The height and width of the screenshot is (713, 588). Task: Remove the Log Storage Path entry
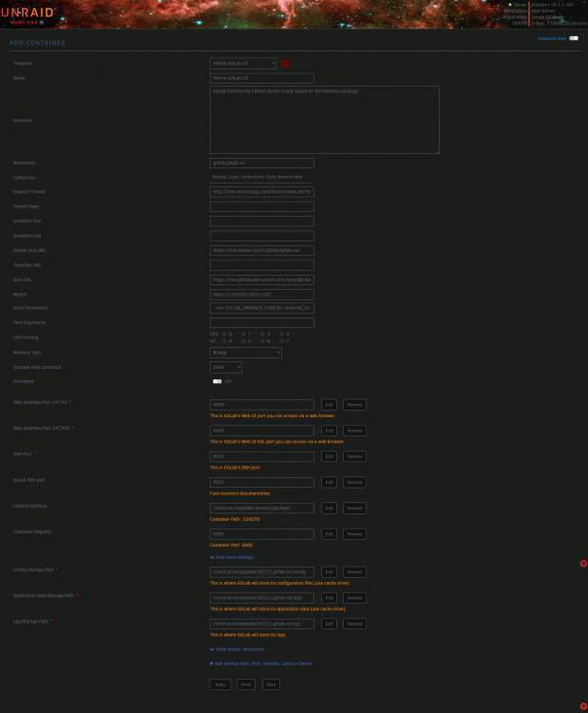click(354, 624)
